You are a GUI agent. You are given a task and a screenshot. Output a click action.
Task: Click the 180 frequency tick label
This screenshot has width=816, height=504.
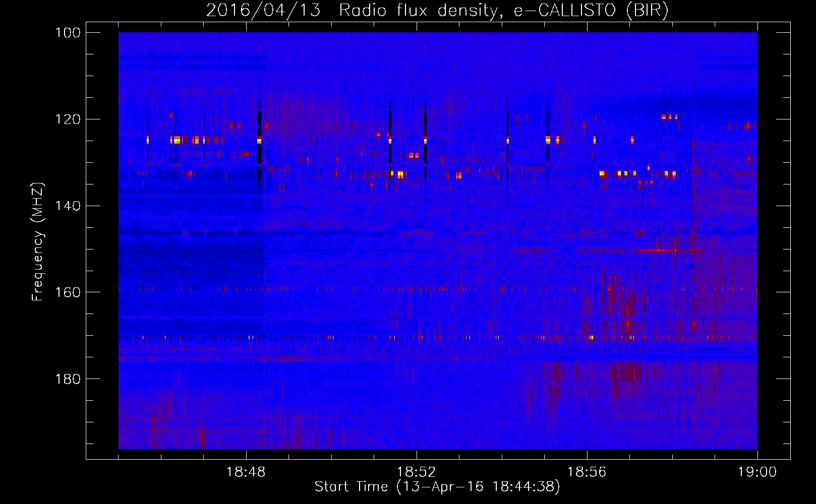click(x=69, y=379)
